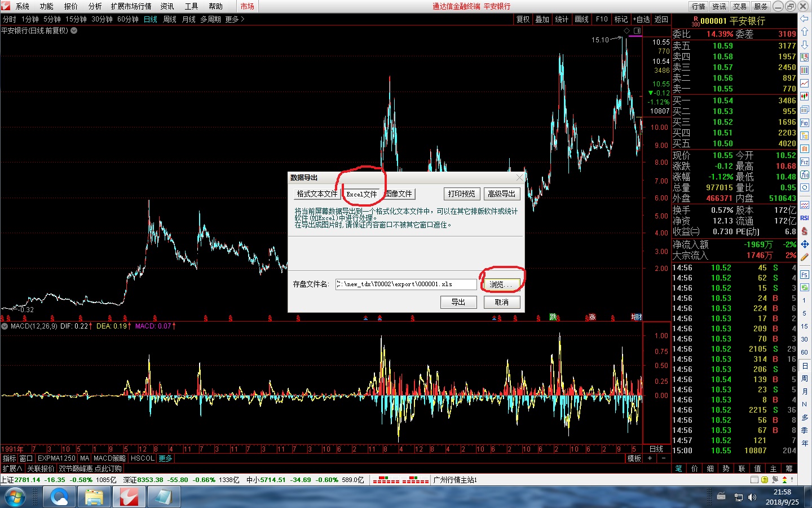Click 模板 template button at chart bottom

(x=634, y=458)
